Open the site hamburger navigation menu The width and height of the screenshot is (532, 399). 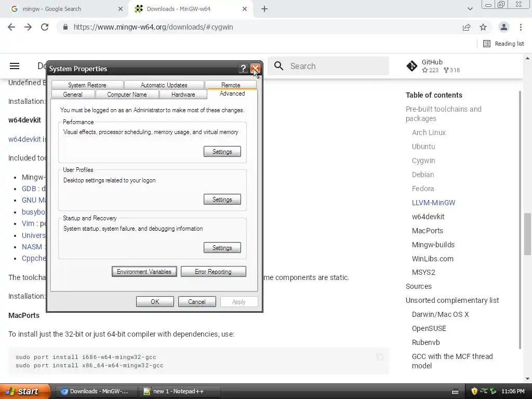pyautogui.click(x=14, y=66)
